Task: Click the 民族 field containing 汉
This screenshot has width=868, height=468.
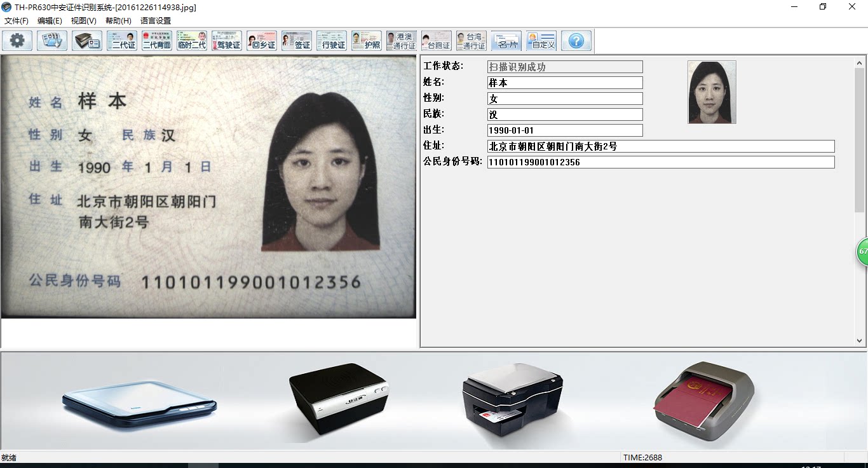Action: pos(565,114)
